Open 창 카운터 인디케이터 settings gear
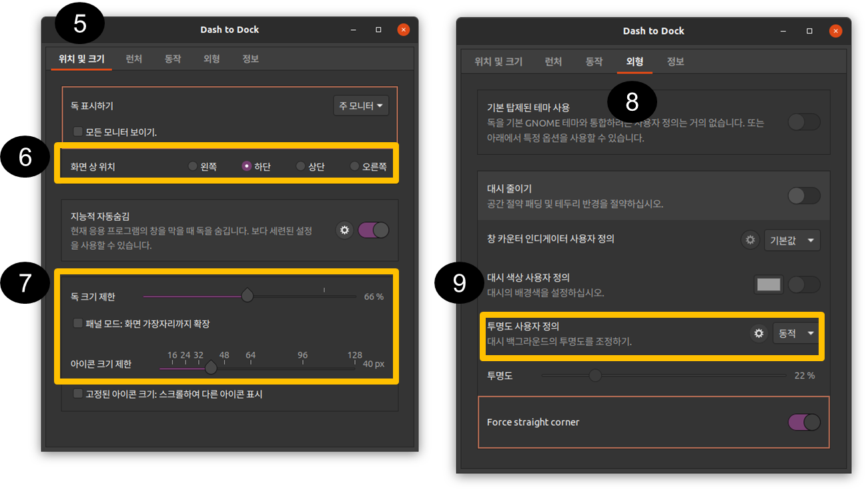The width and height of the screenshot is (868, 492). 751,240
